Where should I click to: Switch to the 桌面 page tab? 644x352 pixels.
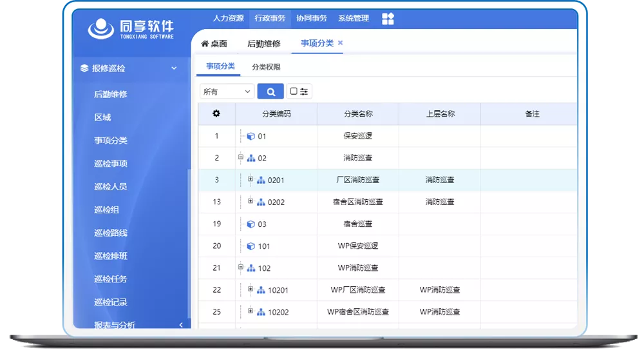[x=214, y=44]
